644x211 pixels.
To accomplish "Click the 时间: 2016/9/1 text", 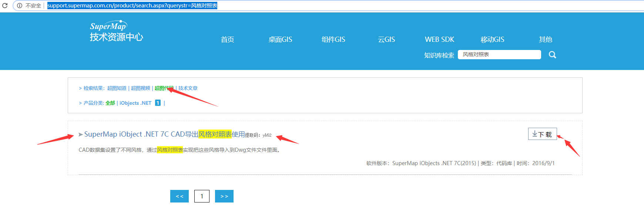I will pyautogui.click(x=536, y=163).
